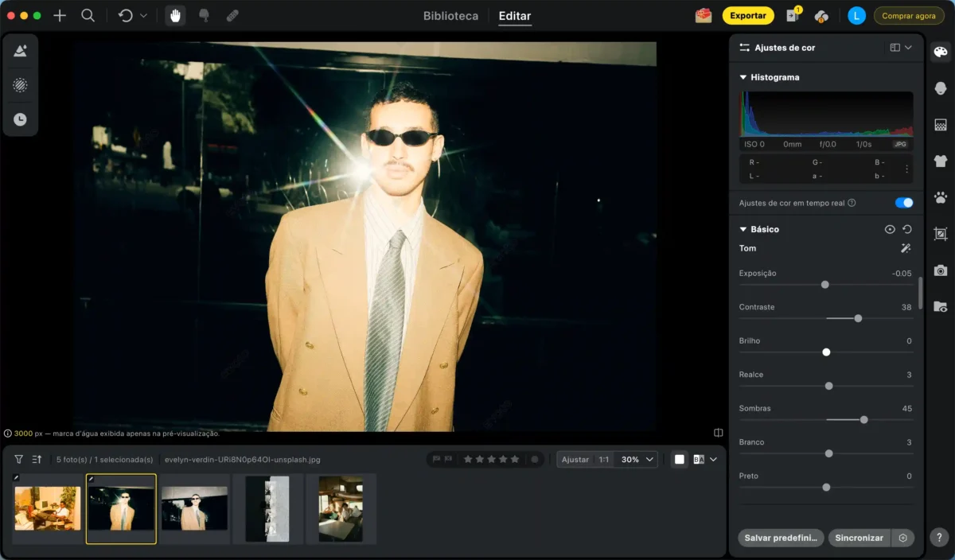Image resolution: width=955 pixels, height=560 pixels.
Task: Switch to the Biblioteca tab
Action: pyautogui.click(x=450, y=16)
